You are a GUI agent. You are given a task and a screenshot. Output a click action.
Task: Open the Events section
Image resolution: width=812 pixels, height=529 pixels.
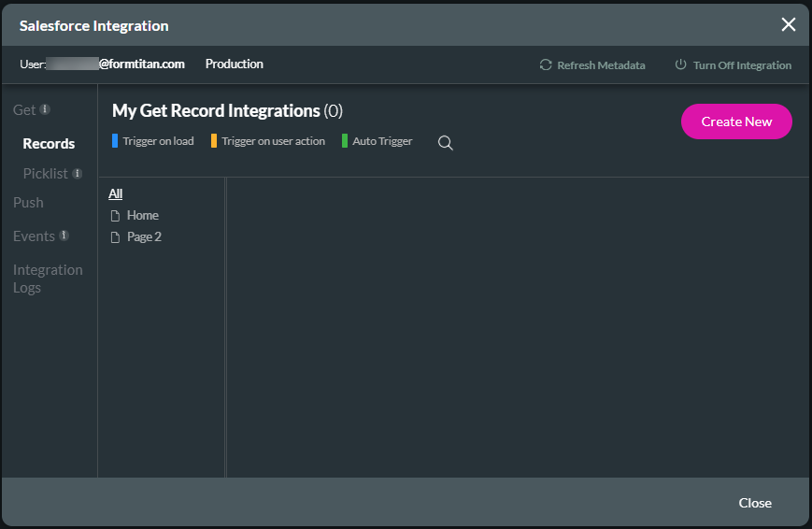click(x=34, y=236)
